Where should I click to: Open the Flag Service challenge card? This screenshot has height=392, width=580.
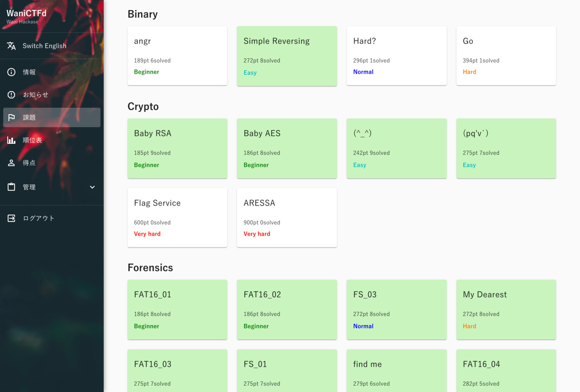(x=177, y=217)
